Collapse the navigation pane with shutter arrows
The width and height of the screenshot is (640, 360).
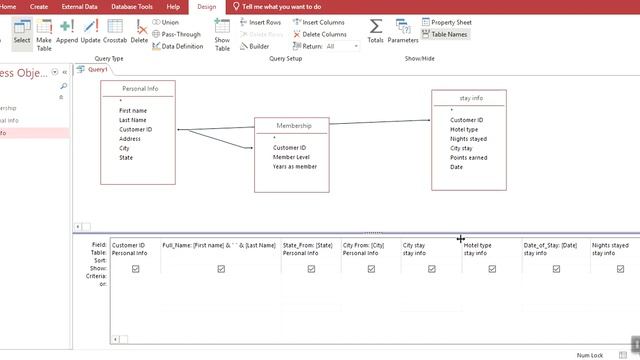pos(64,72)
